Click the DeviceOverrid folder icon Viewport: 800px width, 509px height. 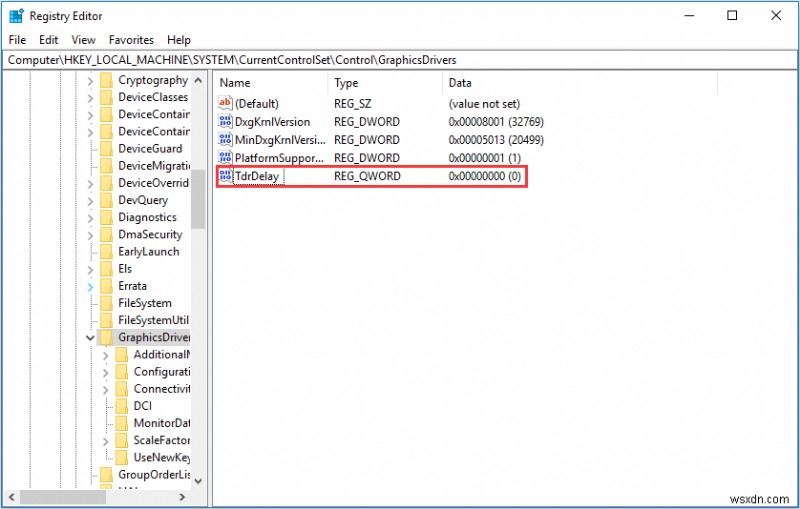[106, 183]
